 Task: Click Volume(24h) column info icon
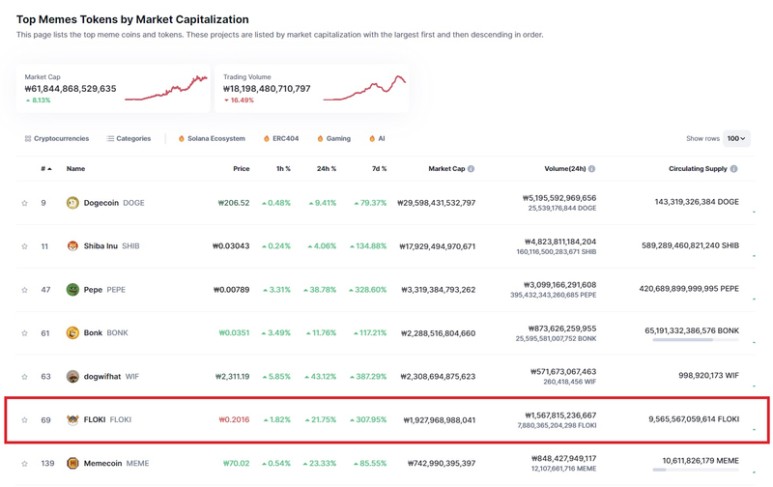[x=592, y=169]
